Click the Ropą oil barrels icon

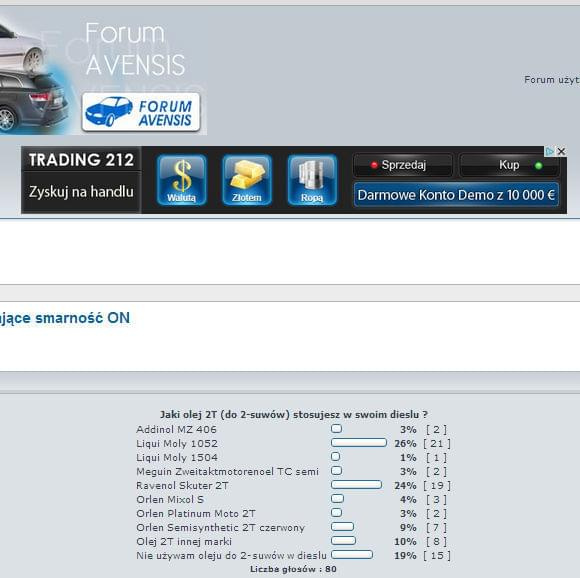312,180
